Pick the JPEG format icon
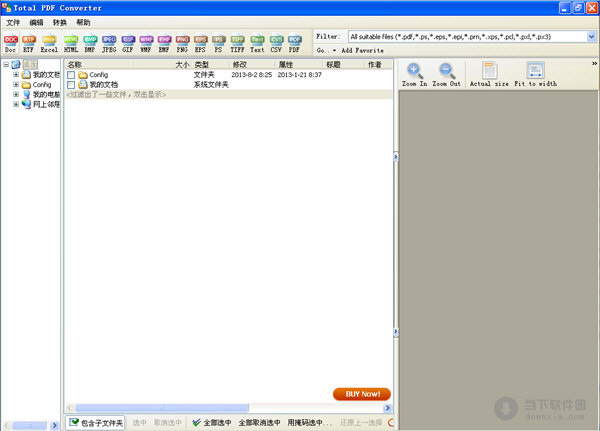Viewport: 600px width, 431px height. point(109,43)
